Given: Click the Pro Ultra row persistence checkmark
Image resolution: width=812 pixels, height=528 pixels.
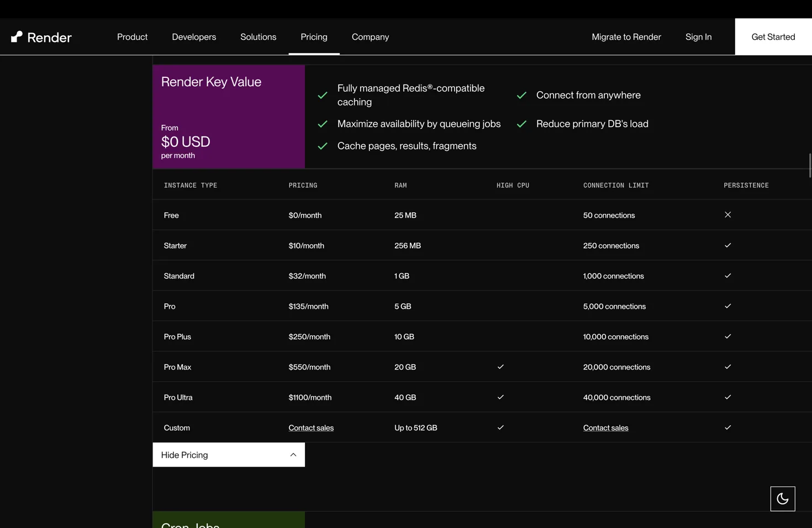Looking at the screenshot, I should pyautogui.click(x=727, y=397).
